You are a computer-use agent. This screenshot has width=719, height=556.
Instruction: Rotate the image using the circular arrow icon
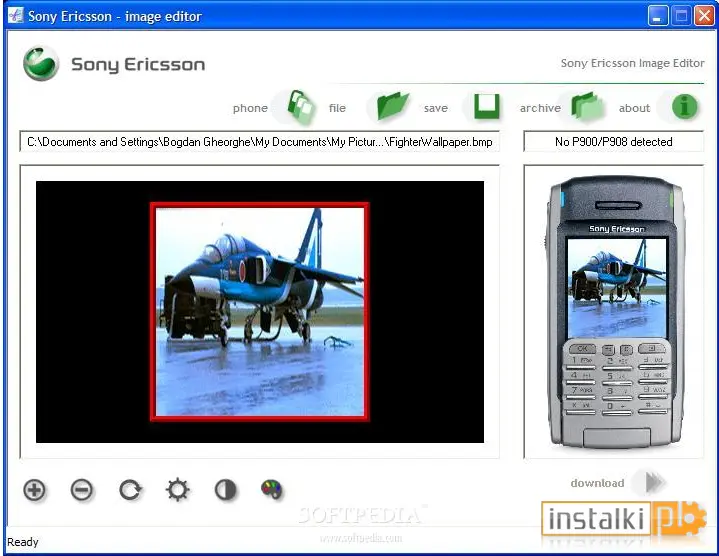point(130,490)
